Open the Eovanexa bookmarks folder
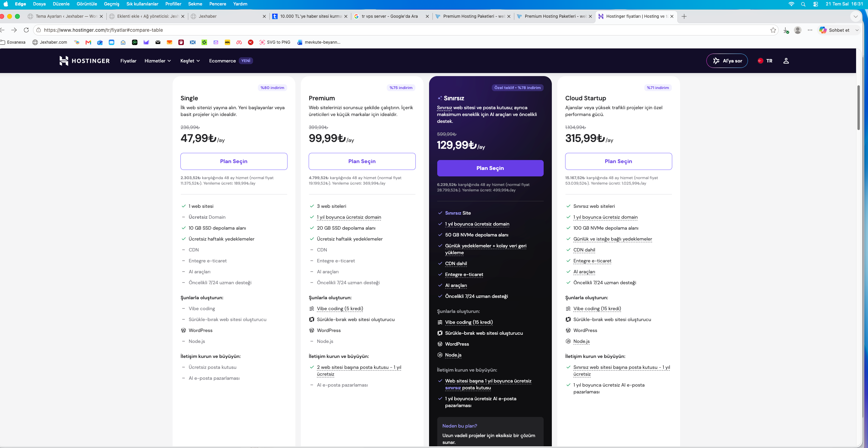Image resolution: width=868 pixels, height=448 pixels. coord(13,42)
